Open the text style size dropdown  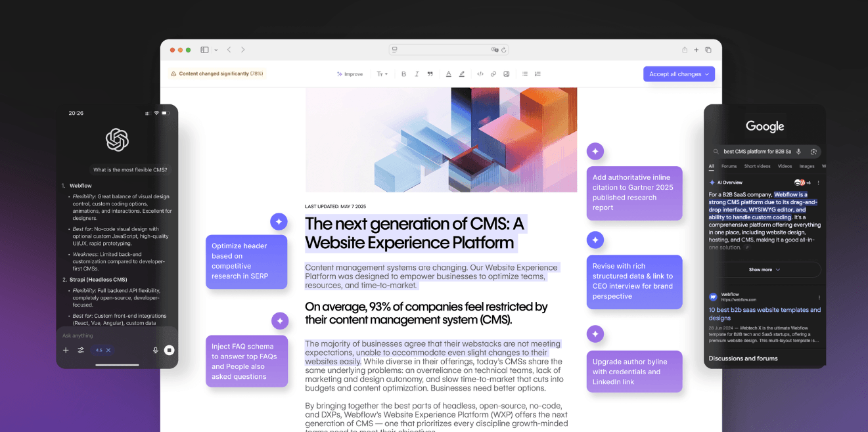point(382,74)
